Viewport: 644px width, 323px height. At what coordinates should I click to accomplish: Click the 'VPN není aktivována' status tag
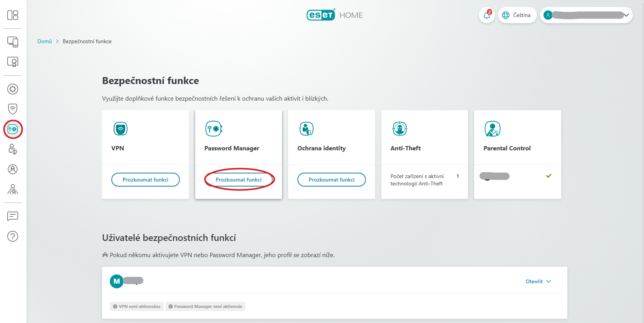pyautogui.click(x=137, y=306)
